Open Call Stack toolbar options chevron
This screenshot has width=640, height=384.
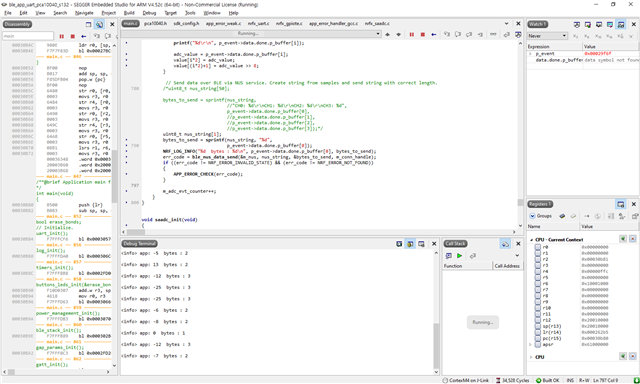pyautogui.click(x=517, y=255)
